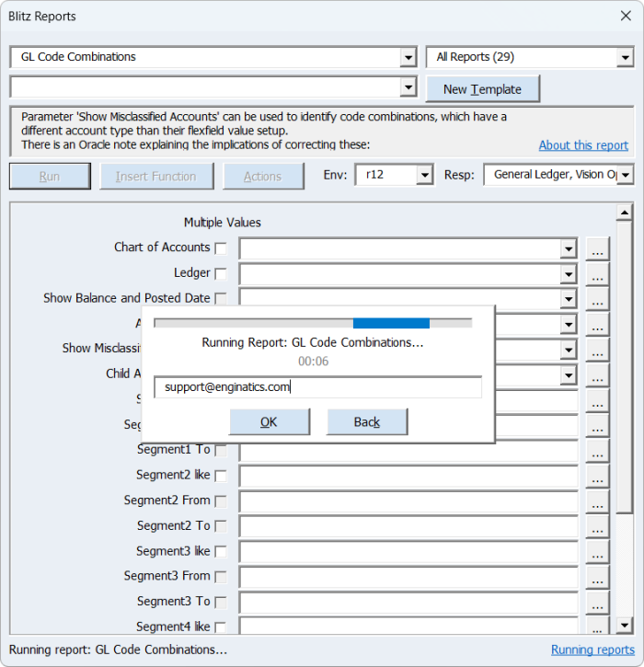Toggle Ledger multiple values checkbox
The image size is (644, 667).
[x=221, y=273]
